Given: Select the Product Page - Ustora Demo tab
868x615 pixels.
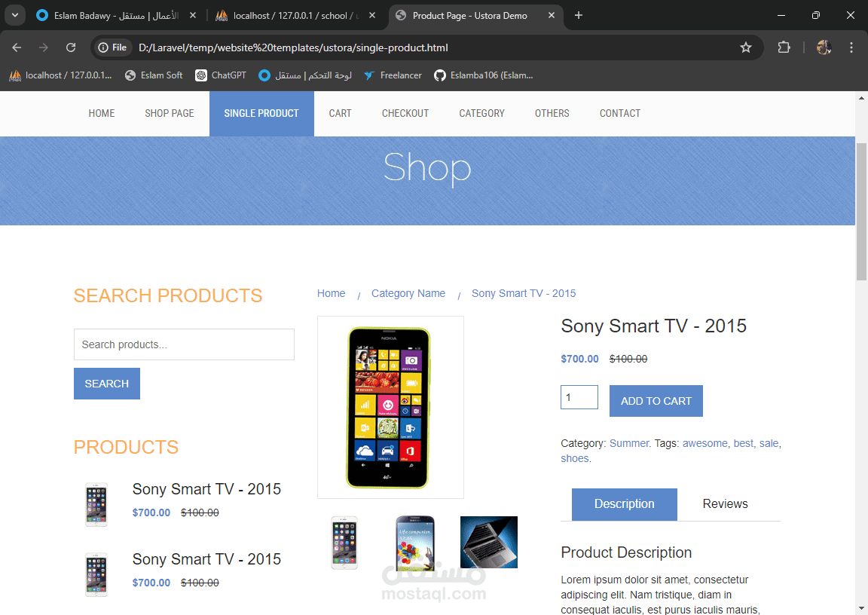Looking at the screenshot, I should coord(476,16).
